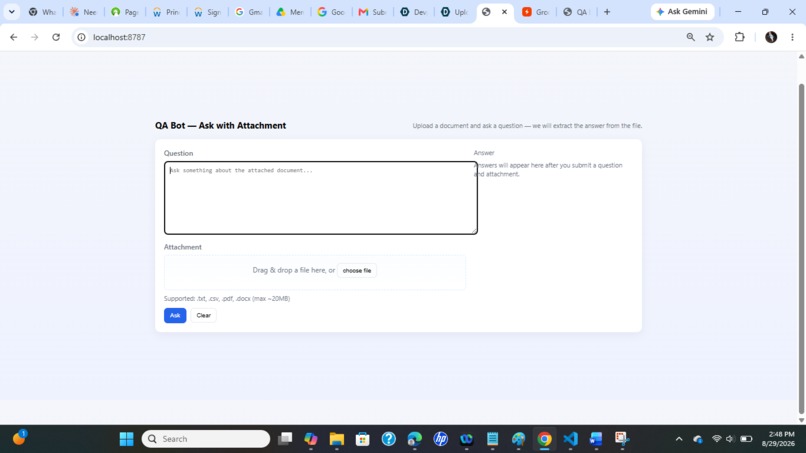The height and width of the screenshot is (453, 806).
Task: Switch to the 'Pag' tab
Action: pyautogui.click(x=124, y=12)
